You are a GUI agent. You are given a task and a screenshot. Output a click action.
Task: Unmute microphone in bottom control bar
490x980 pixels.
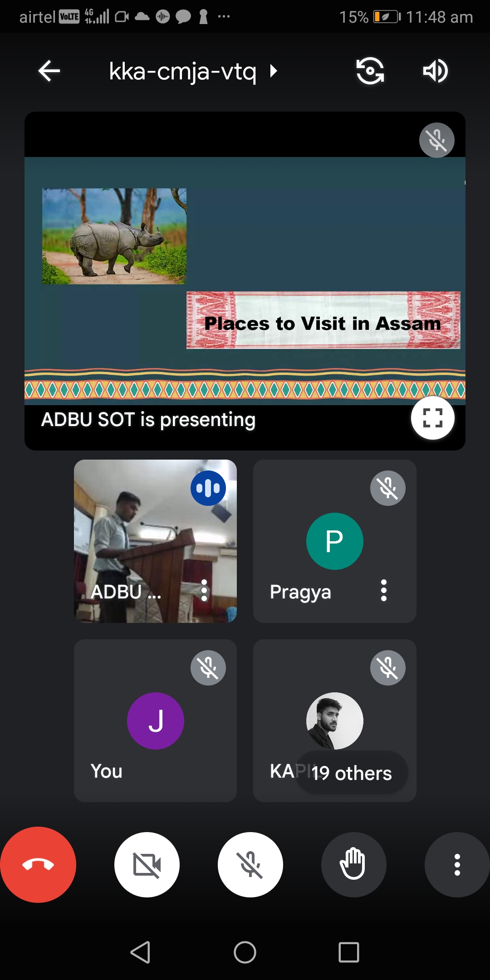pyautogui.click(x=250, y=864)
